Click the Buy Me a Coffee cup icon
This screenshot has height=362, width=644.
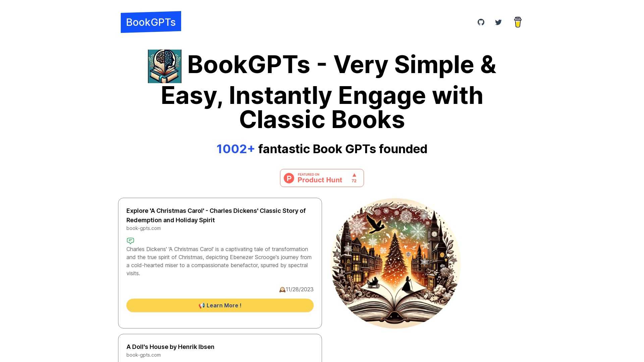[x=518, y=22]
